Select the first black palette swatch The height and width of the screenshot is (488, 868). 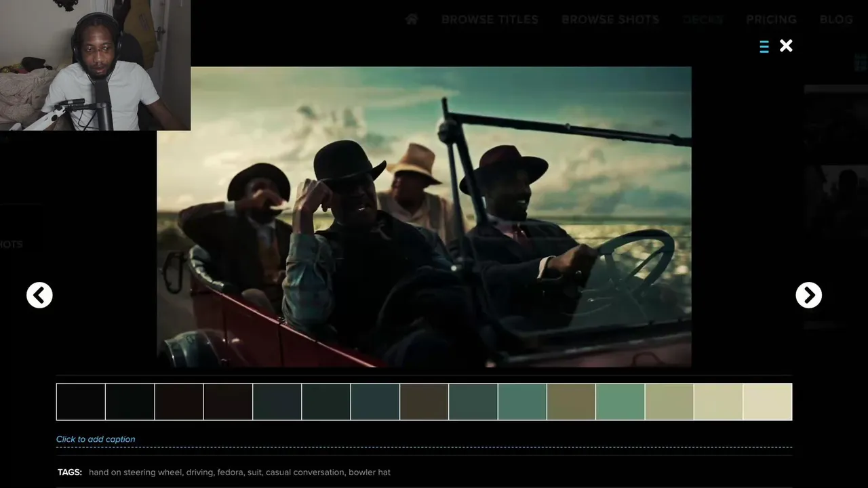coord(81,402)
